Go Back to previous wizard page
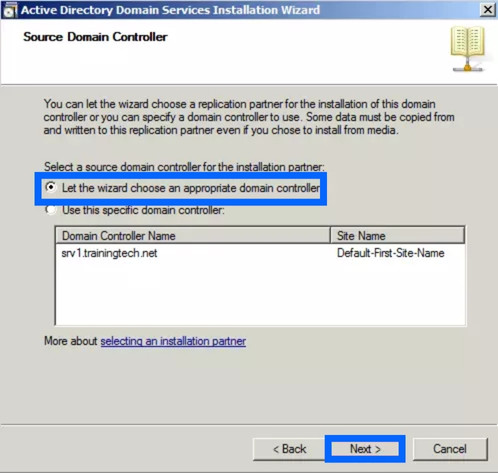 (x=289, y=449)
